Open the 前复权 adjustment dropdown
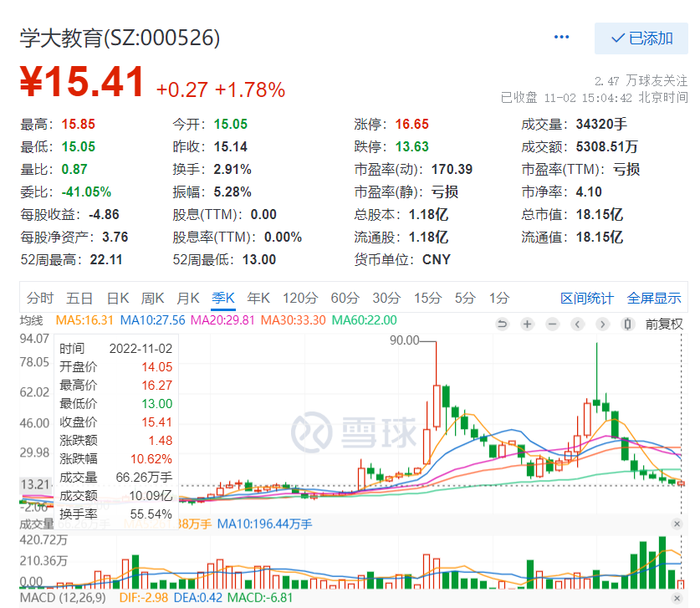 (x=664, y=324)
